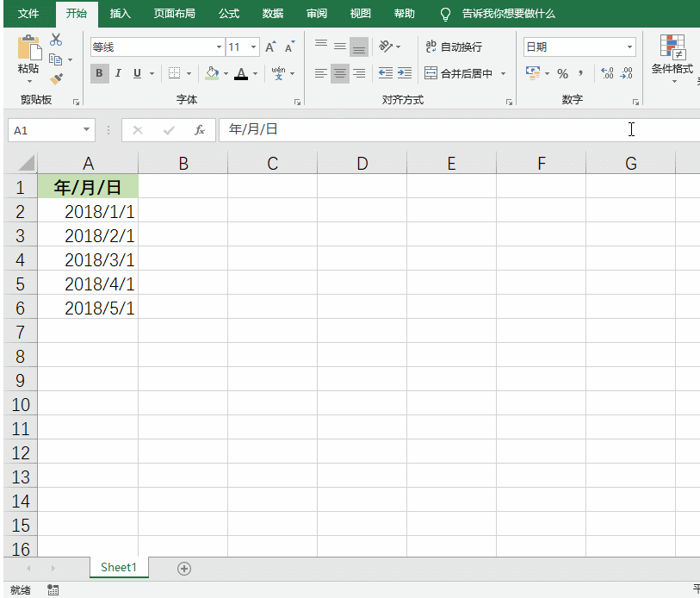Select column B header

183,163
